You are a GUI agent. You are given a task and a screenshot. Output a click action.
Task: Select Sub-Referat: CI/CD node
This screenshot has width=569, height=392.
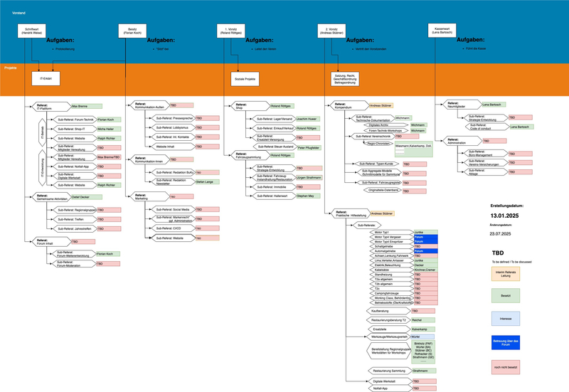click(x=174, y=228)
